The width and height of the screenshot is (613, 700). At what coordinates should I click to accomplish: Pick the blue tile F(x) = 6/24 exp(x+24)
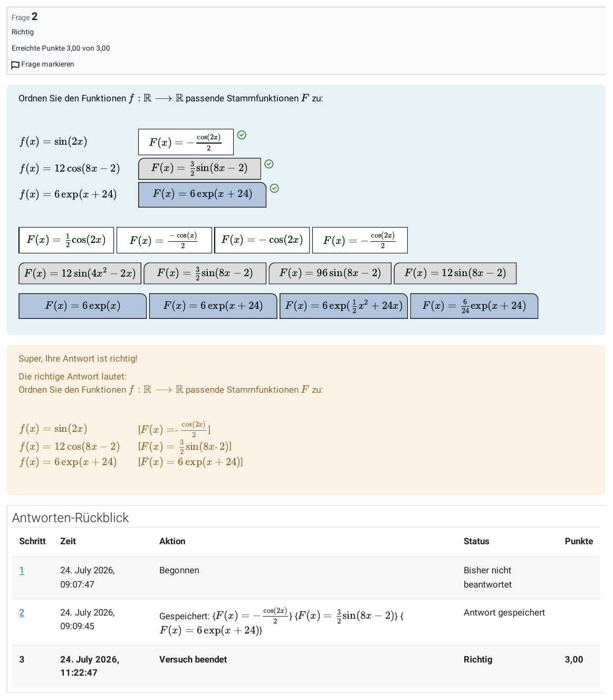pos(474,306)
